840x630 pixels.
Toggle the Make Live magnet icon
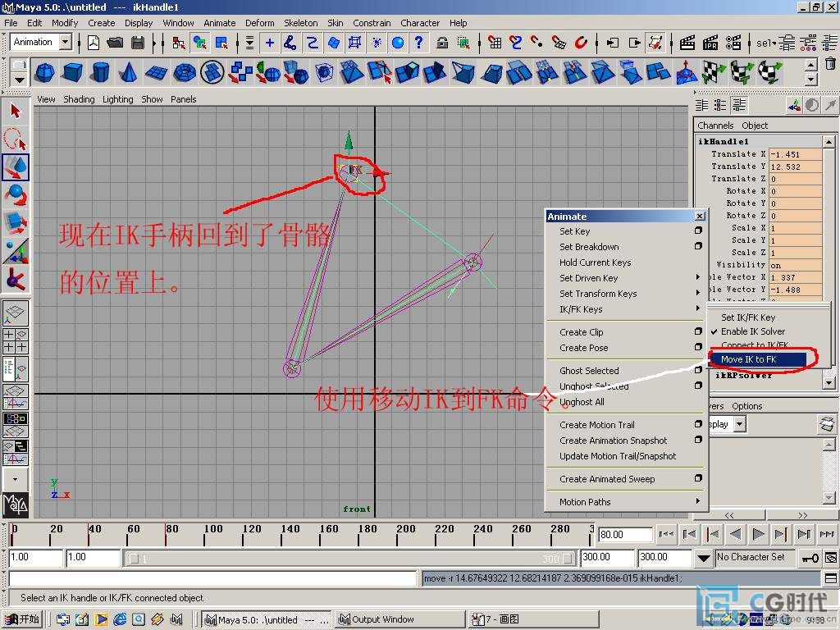click(x=582, y=43)
